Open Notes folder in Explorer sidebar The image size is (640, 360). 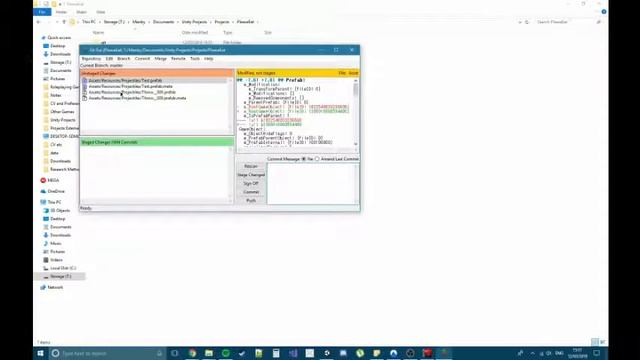[x=56, y=95]
